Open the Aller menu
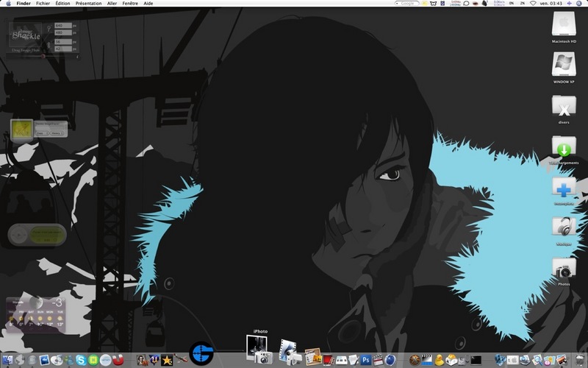The image size is (588, 368). [x=112, y=4]
